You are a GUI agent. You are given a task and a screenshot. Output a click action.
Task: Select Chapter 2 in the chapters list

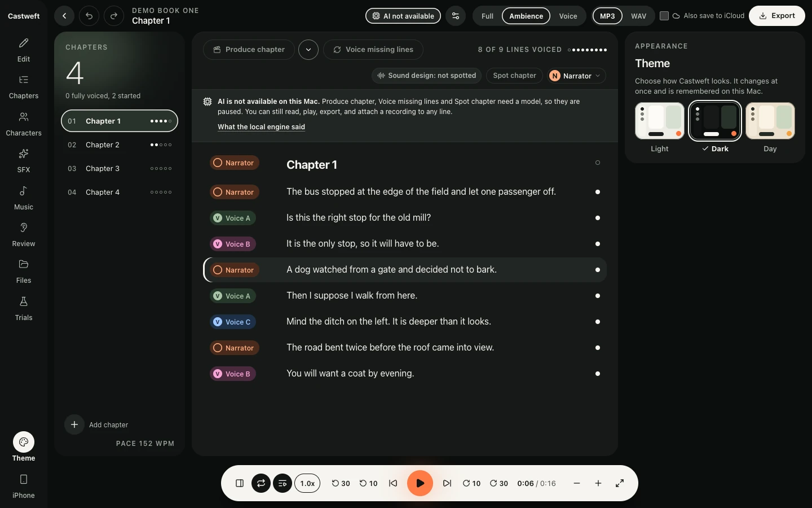(x=120, y=145)
